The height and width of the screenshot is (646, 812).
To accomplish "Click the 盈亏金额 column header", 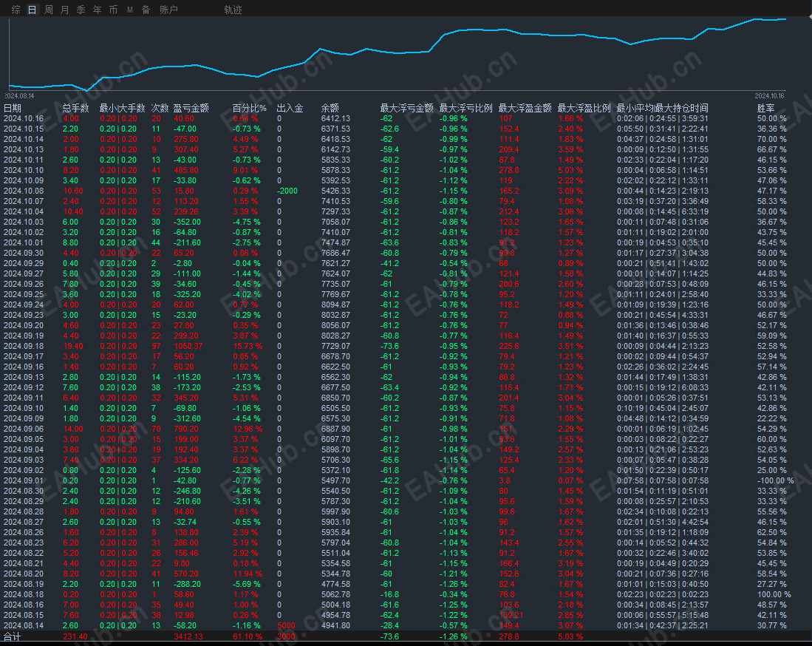I will coord(191,108).
